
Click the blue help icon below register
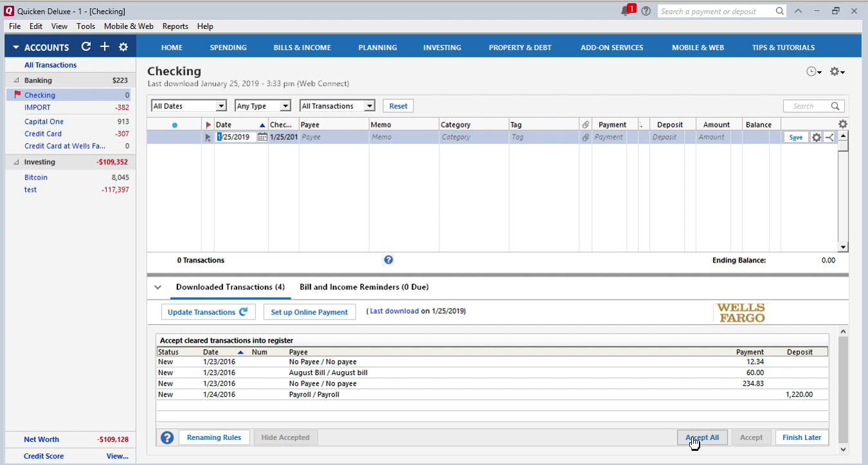click(388, 260)
